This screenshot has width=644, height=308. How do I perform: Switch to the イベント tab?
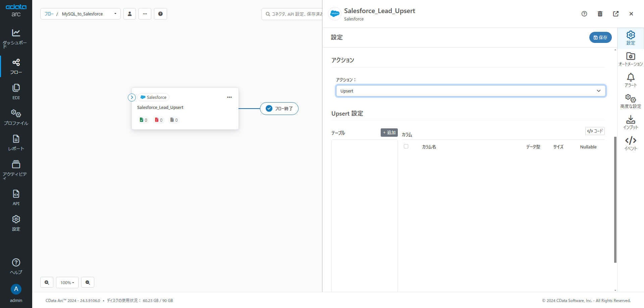[x=630, y=143]
